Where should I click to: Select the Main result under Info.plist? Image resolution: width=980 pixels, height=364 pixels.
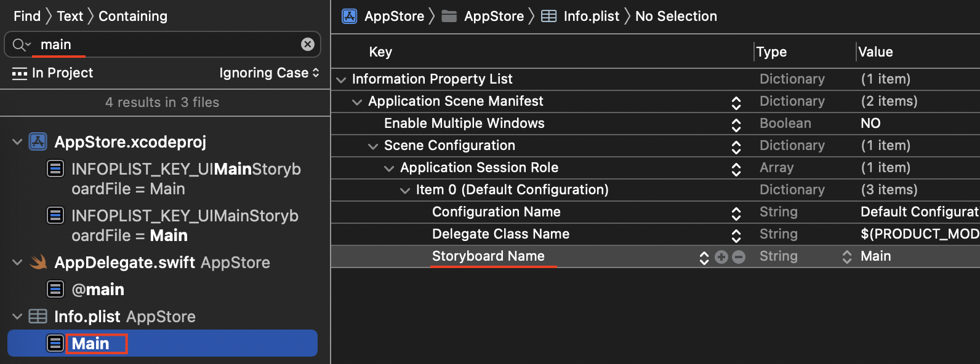tap(163, 343)
